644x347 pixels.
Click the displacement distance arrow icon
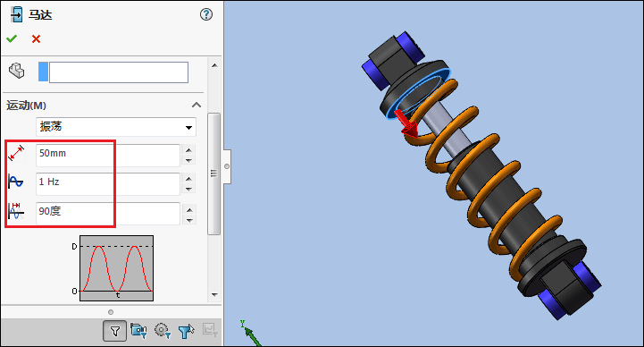pyautogui.click(x=16, y=153)
